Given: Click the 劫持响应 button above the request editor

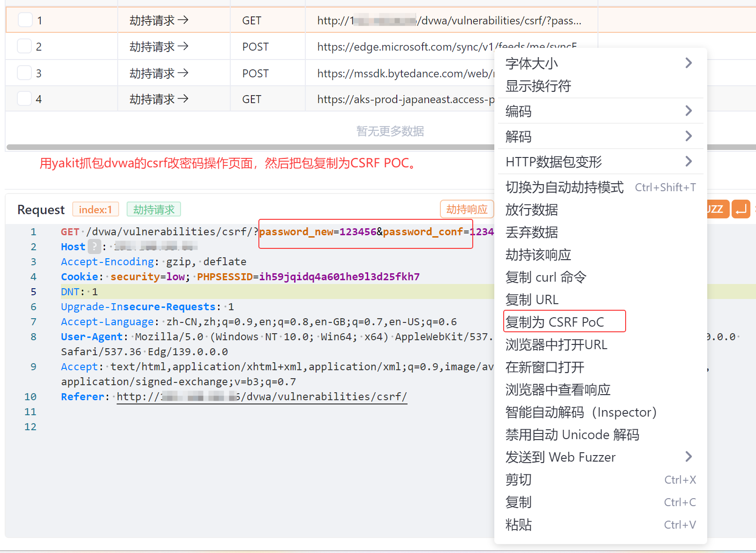Looking at the screenshot, I should 467,209.
